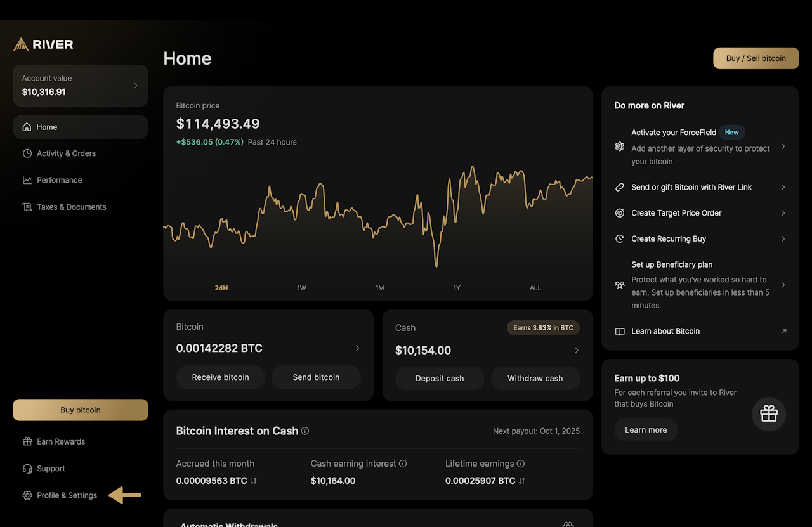Expand the Account value card
Screen dimensions: 812x527
(x=81, y=86)
